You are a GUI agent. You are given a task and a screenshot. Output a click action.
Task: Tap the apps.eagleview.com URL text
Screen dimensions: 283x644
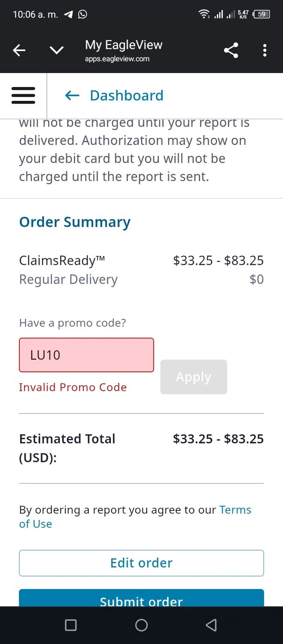pos(117,59)
